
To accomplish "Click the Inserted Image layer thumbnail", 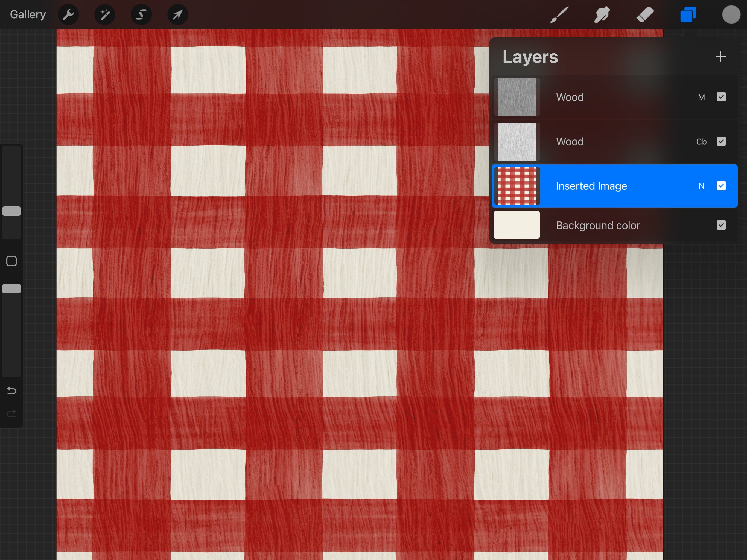I will pos(517,186).
